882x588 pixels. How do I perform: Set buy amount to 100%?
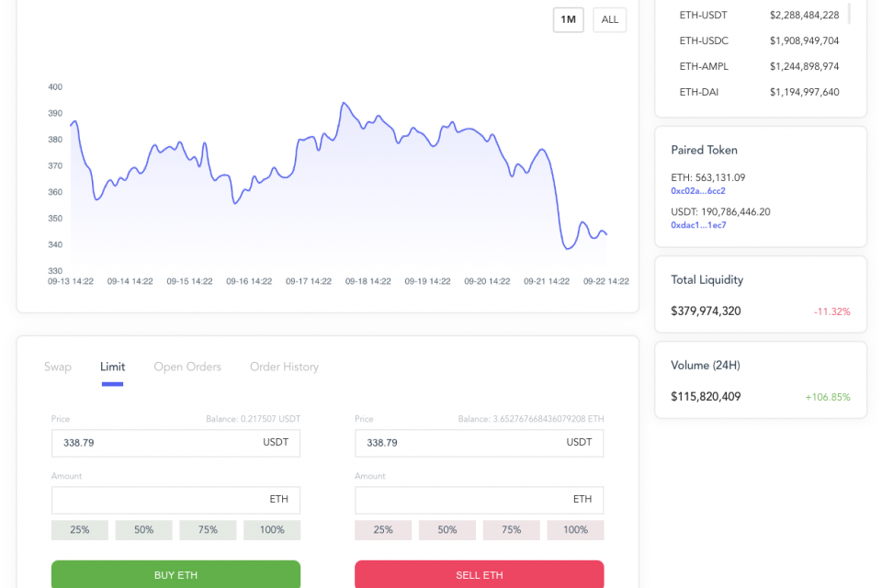pos(272,530)
